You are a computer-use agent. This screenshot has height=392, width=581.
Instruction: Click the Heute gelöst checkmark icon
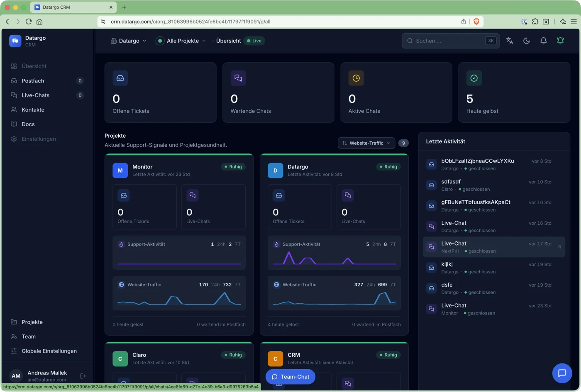tap(474, 78)
